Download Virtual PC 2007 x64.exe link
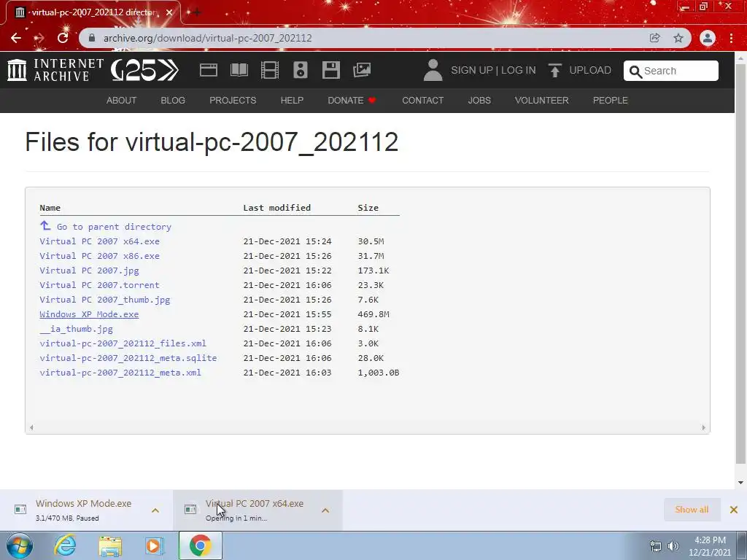This screenshot has width=747, height=560. click(x=99, y=241)
